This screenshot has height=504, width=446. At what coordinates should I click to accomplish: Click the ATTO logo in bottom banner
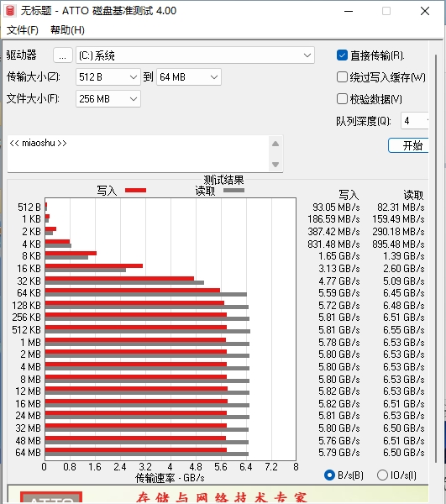point(51,497)
